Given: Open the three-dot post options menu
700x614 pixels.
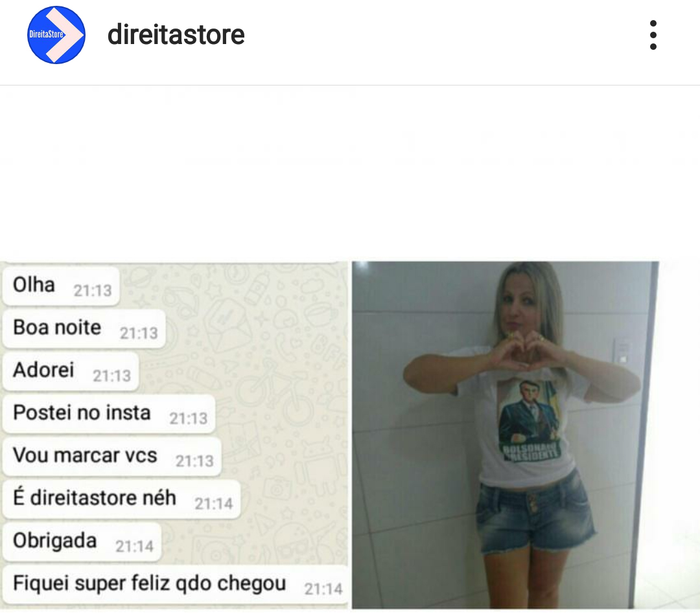Looking at the screenshot, I should tap(653, 35).
